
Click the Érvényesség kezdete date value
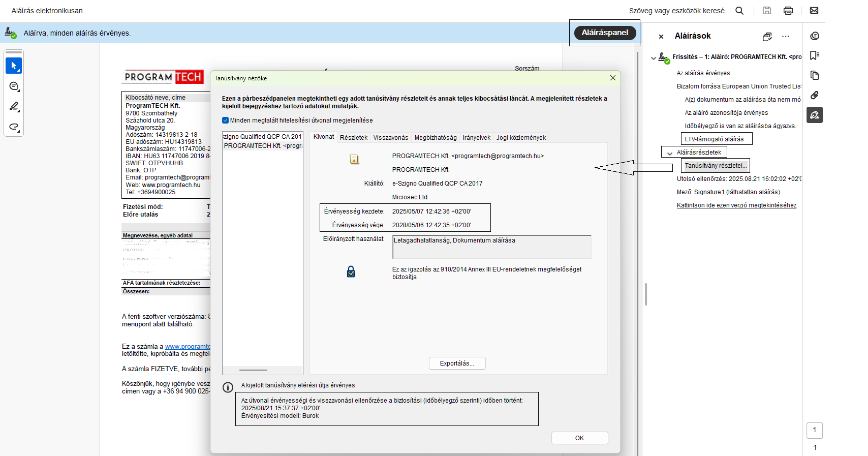coord(431,211)
